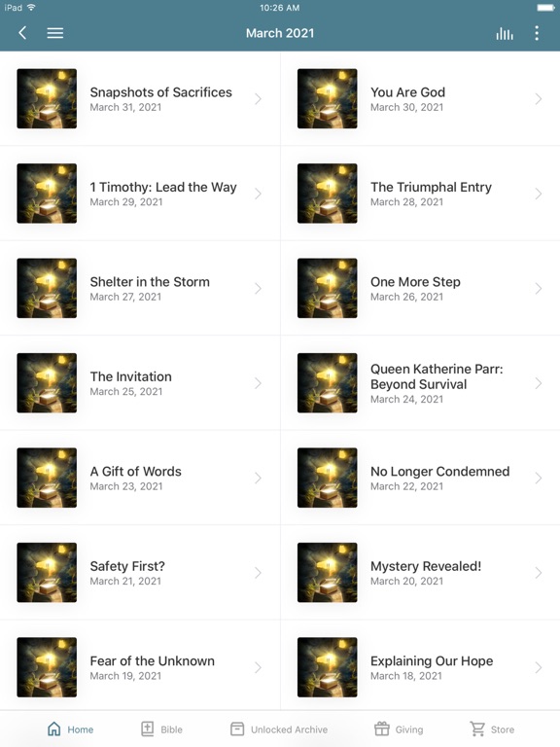
Task: Open chevron for Queen Katherine Parr entry
Action: (538, 383)
